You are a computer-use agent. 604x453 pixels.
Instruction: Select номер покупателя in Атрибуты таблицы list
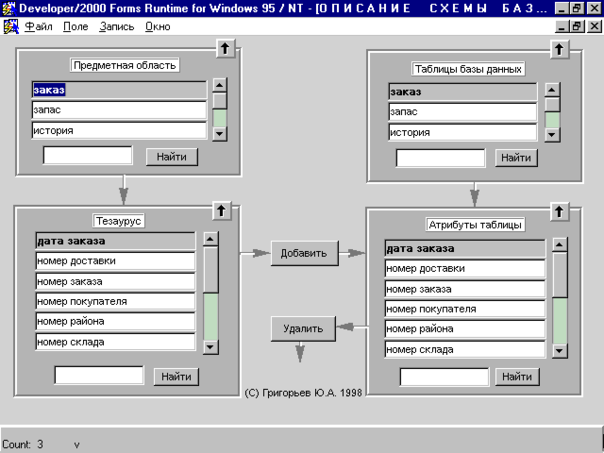tap(465, 309)
